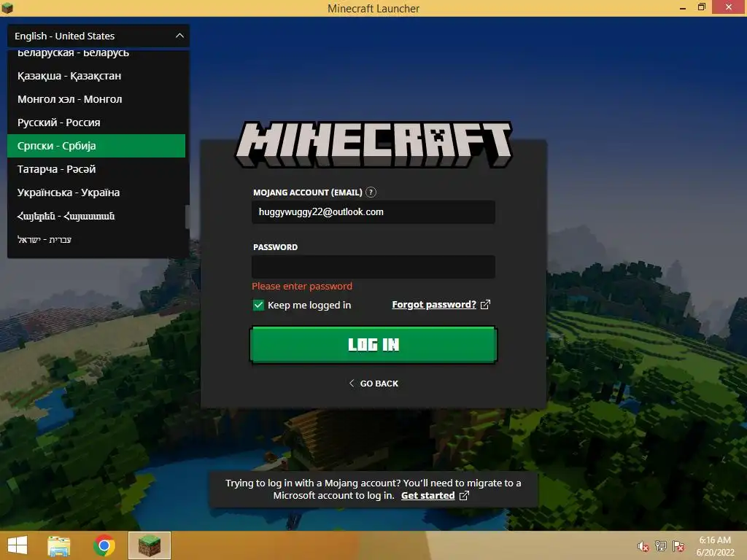Screen dimensions: 747x560
Task: Click the green LOG IN button
Action: pyautogui.click(x=373, y=344)
